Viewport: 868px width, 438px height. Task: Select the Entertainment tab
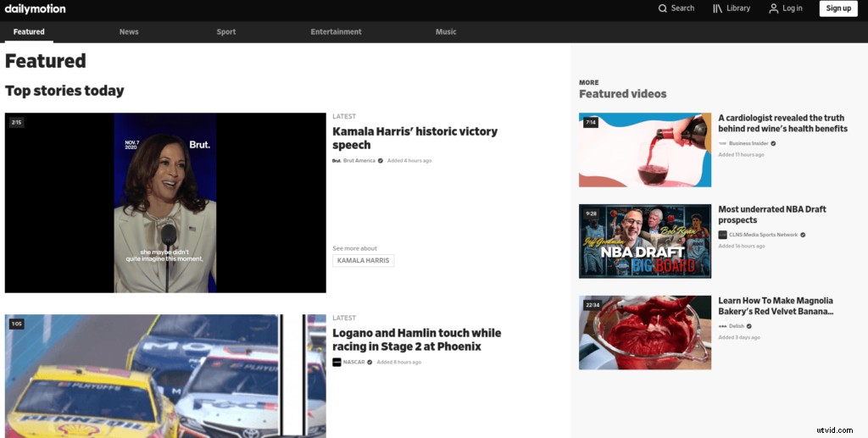pyautogui.click(x=336, y=32)
